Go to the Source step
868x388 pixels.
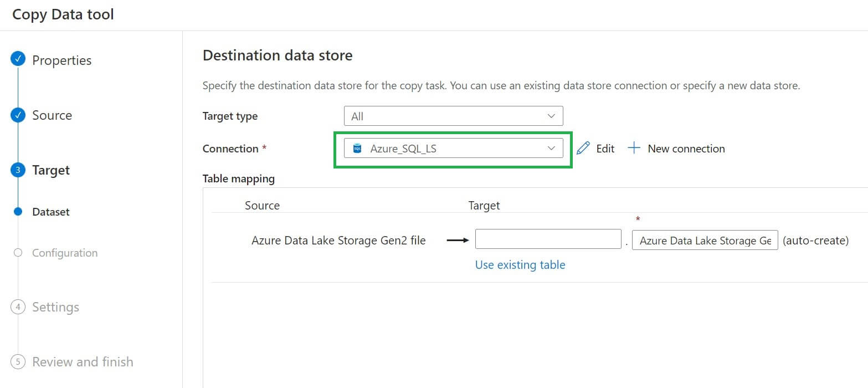pyautogui.click(x=52, y=115)
